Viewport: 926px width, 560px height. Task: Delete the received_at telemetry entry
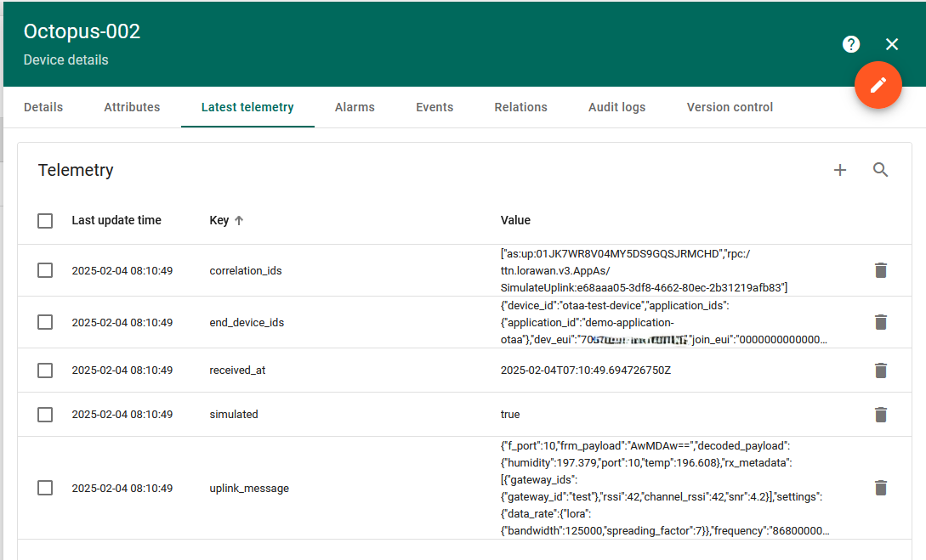[x=881, y=370]
